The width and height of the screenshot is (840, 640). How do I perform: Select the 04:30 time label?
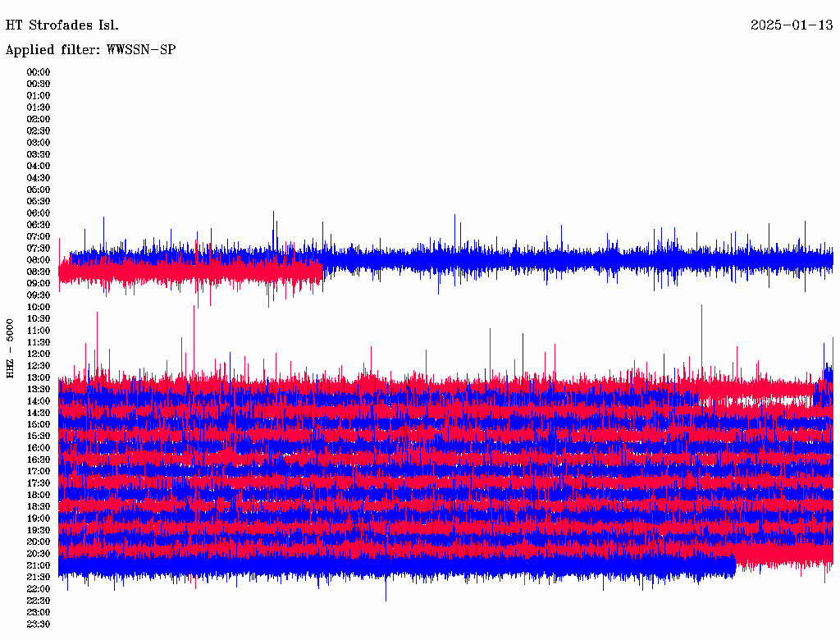[39, 178]
